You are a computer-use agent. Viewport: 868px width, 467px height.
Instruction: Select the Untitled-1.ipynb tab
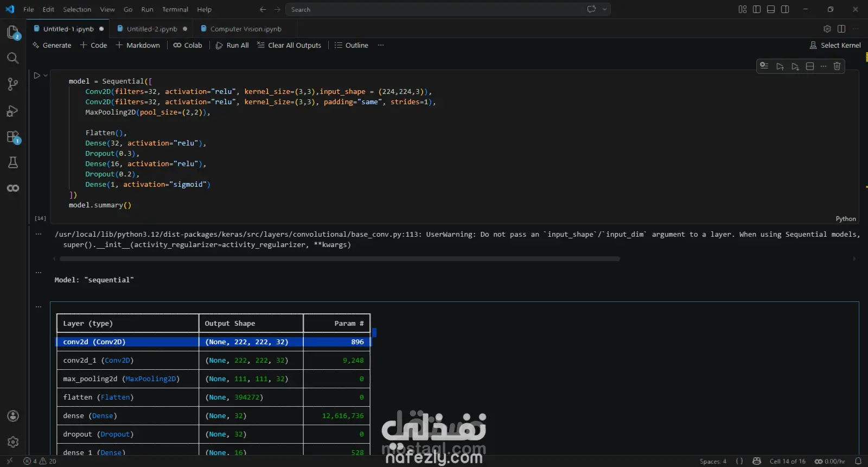point(68,29)
